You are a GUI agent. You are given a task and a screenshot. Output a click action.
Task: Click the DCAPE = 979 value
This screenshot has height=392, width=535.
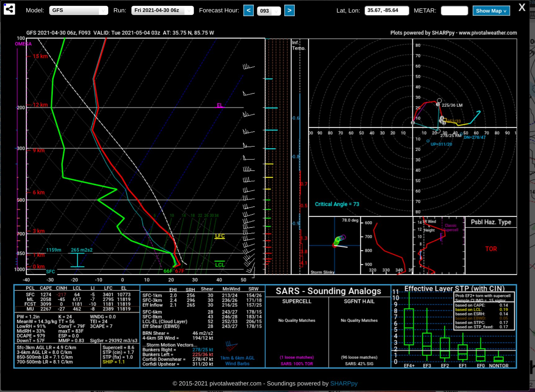click(x=31, y=336)
